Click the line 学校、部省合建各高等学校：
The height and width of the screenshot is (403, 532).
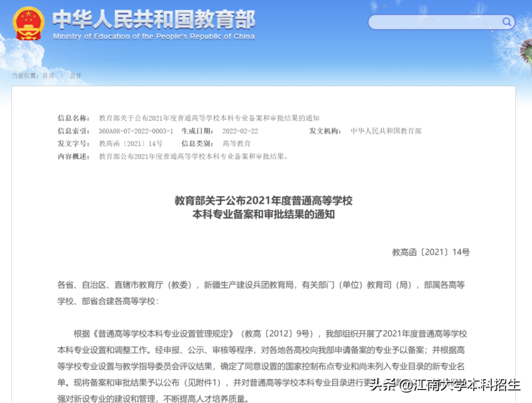click(x=108, y=302)
